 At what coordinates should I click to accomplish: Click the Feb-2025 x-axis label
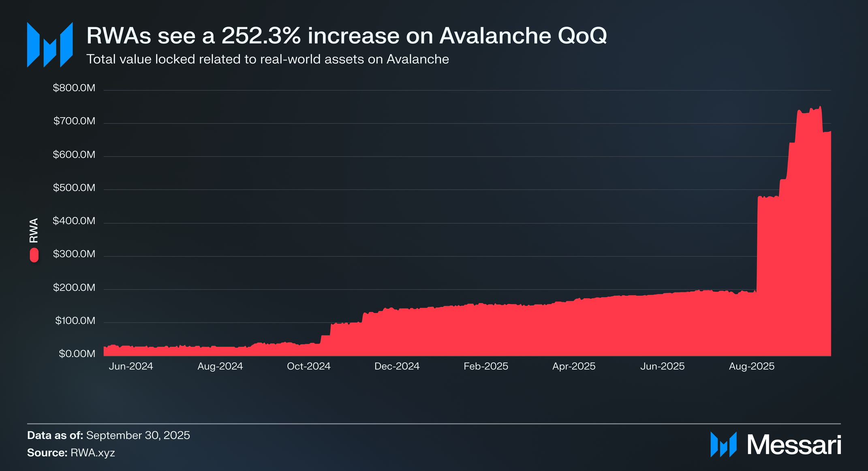[x=485, y=366]
